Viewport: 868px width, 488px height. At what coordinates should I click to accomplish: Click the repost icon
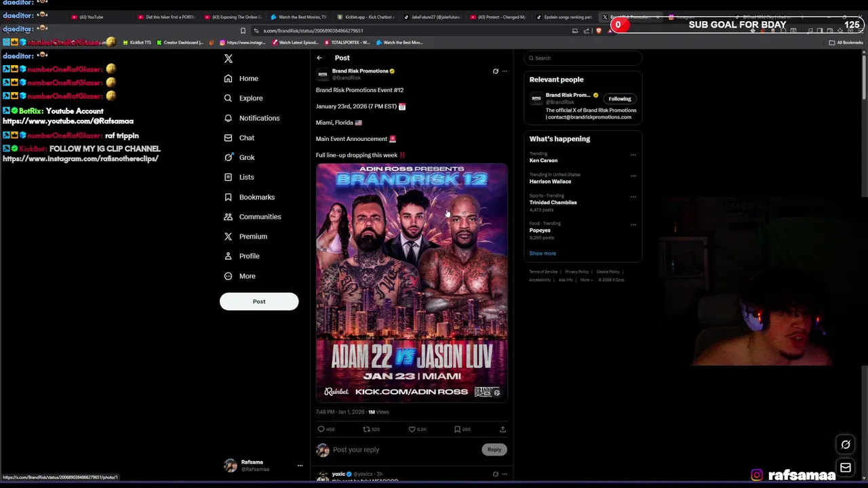tap(366, 429)
